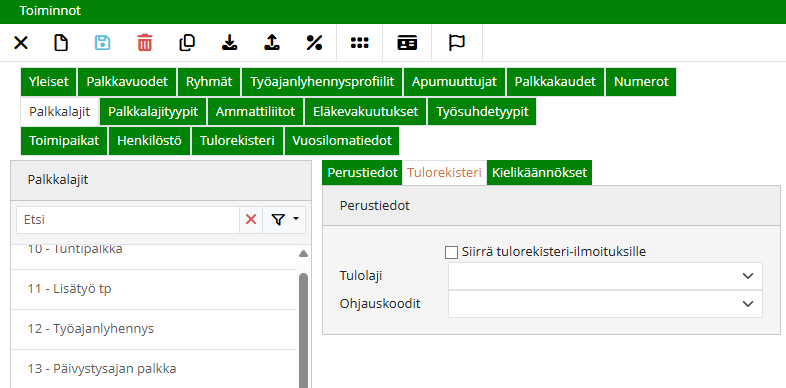Screen dimensions: 786x388
Task: Switch to the Yleiset tab
Action: (x=48, y=82)
